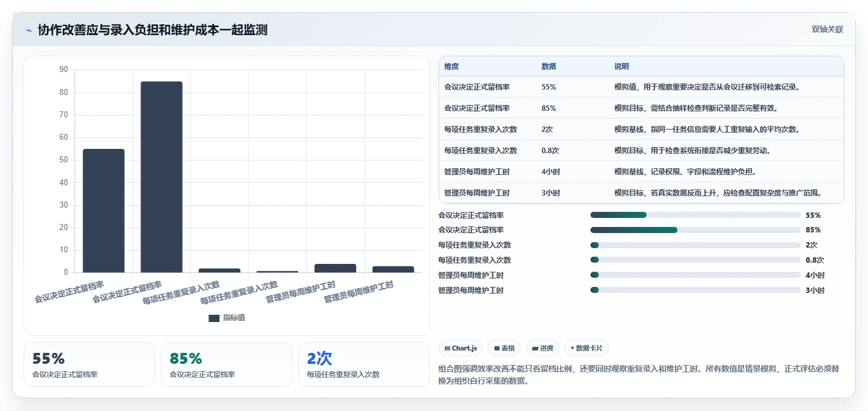Click the Chart.js tag label
The image size is (868, 411).
[x=465, y=348]
